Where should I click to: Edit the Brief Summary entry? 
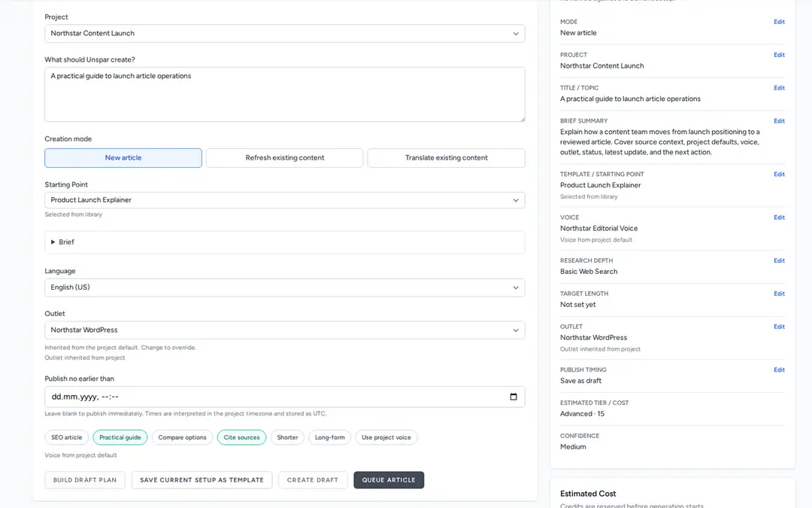tap(779, 120)
